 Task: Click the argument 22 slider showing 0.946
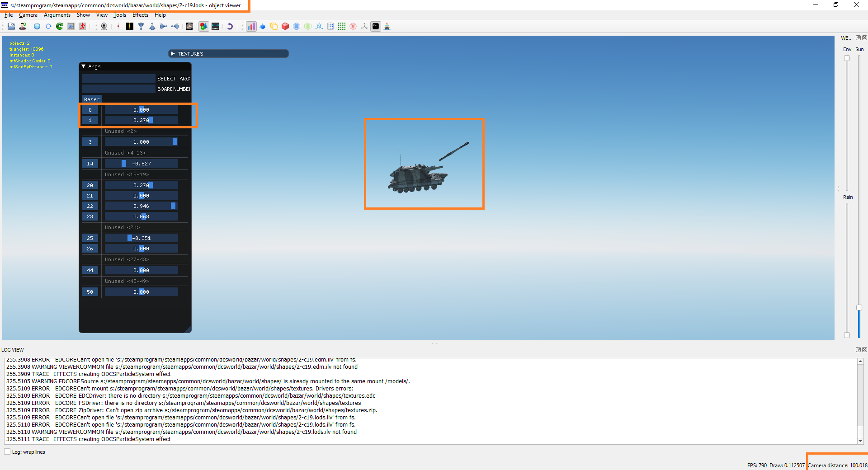point(142,206)
